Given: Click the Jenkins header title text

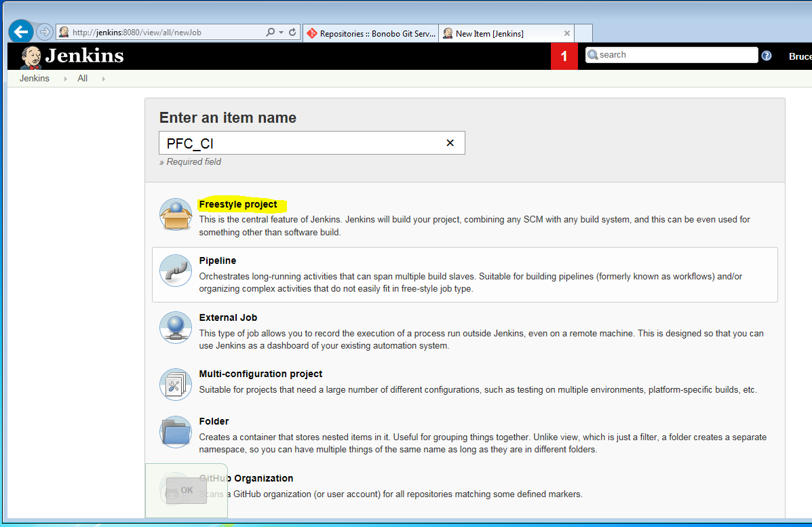Looking at the screenshot, I should pos(84,56).
